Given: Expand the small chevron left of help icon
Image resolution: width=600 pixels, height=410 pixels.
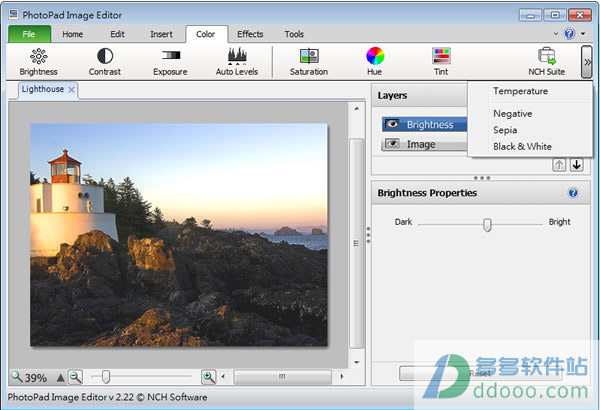Looking at the screenshot, I should click(x=556, y=34).
